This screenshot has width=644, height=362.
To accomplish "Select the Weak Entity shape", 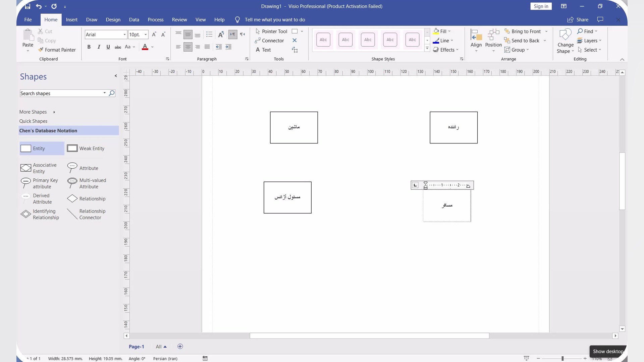I will (x=72, y=148).
